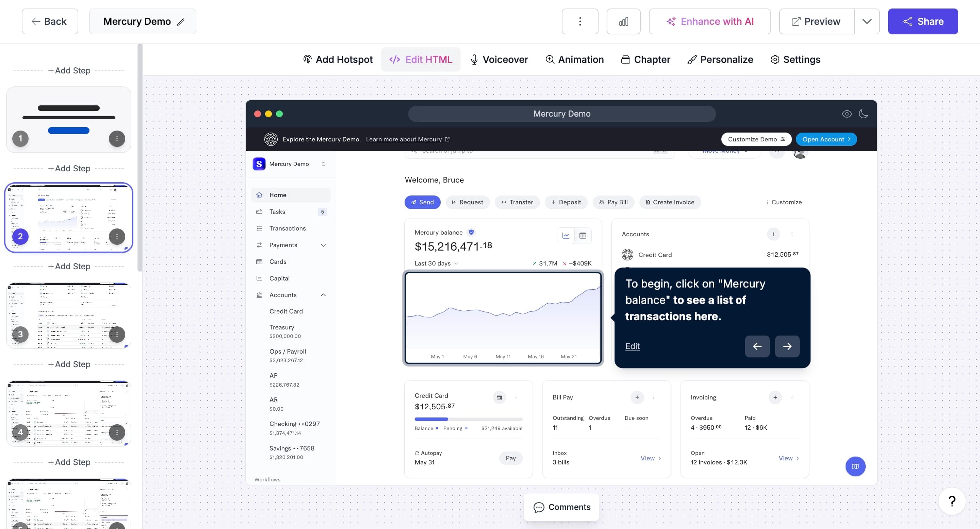Click the credit card balance progress bar
The height and width of the screenshot is (529, 980).
[x=468, y=419]
